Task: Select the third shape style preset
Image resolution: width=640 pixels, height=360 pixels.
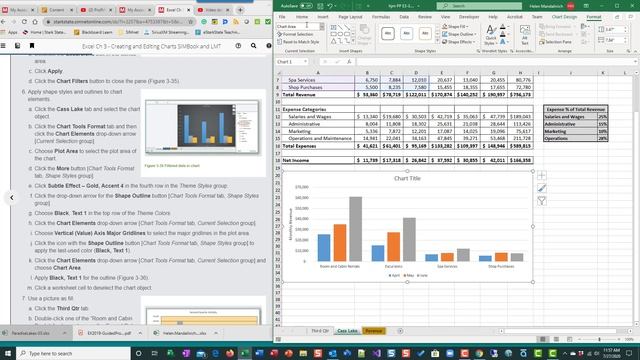Action: [x=425, y=33]
